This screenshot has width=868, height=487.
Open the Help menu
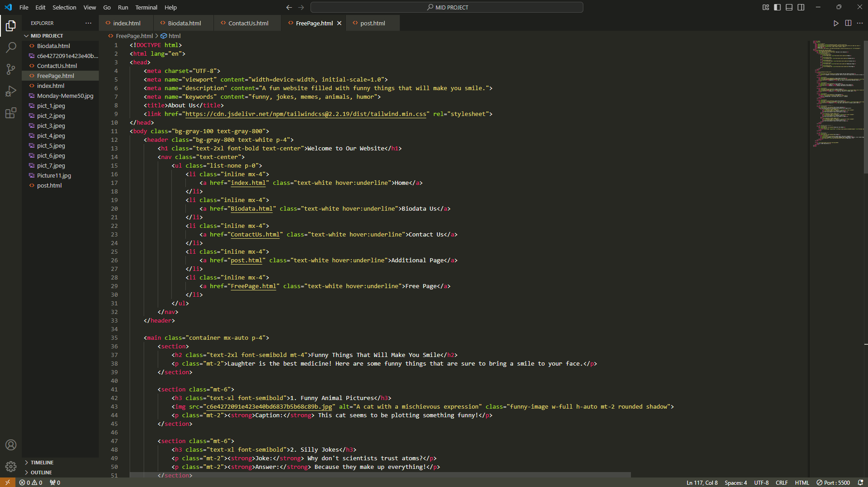(x=170, y=7)
